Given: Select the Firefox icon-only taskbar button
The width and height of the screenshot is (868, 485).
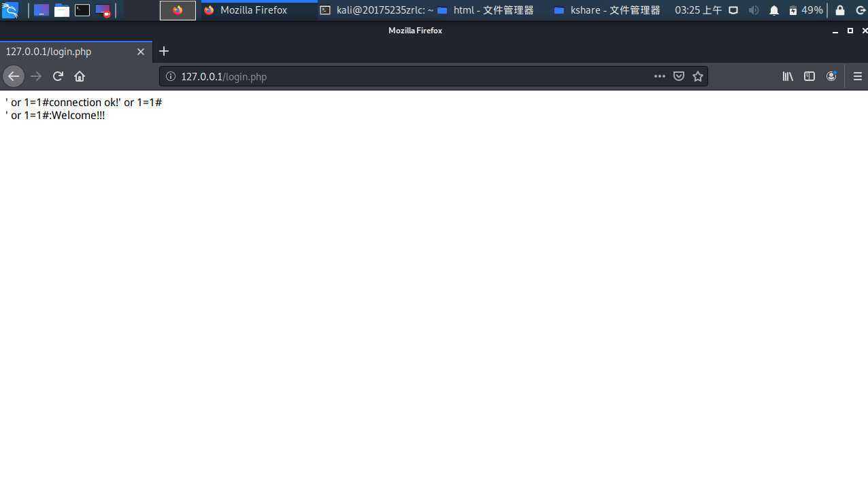Looking at the screenshot, I should click(x=178, y=10).
